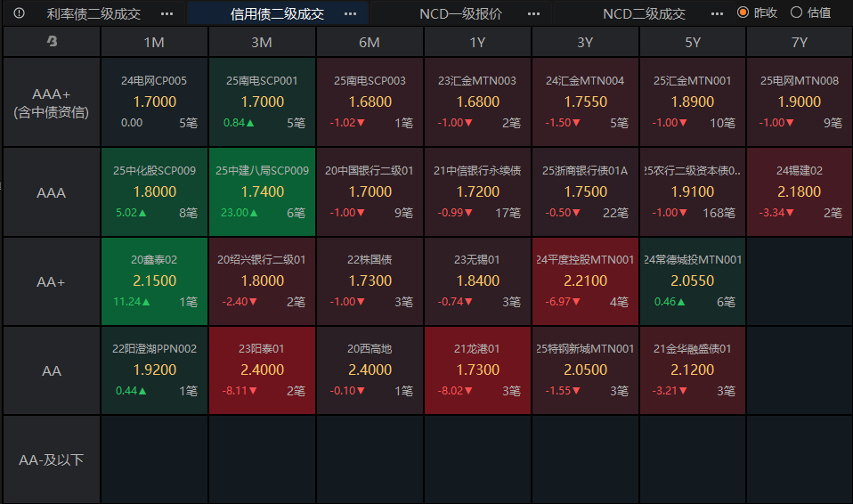Click the 3Y column header
The width and height of the screenshot is (853, 504).
(585, 42)
